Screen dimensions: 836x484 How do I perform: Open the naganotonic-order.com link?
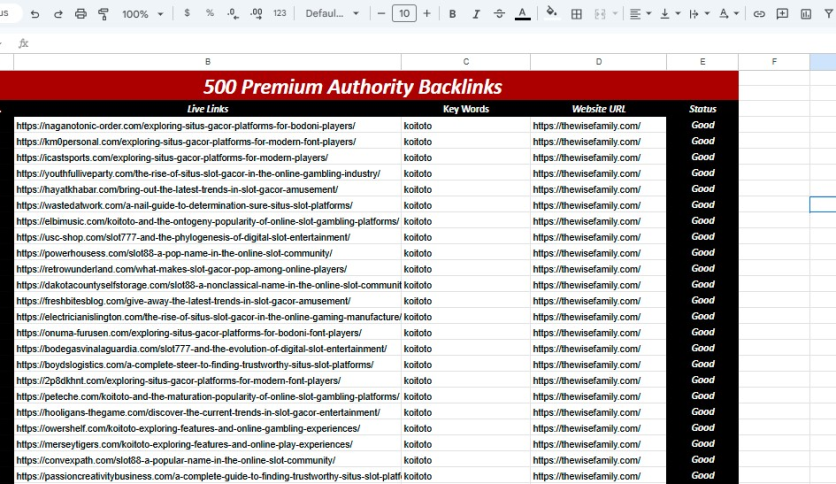pyautogui.click(x=186, y=126)
